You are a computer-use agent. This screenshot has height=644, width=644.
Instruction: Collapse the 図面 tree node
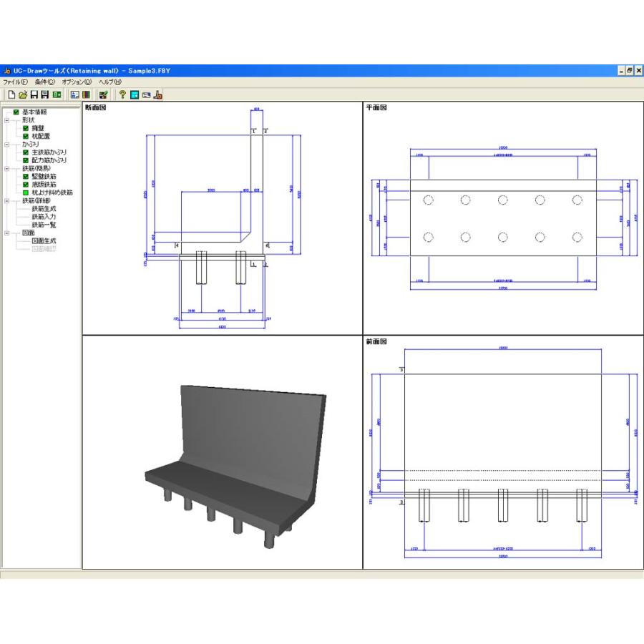tap(6, 233)
